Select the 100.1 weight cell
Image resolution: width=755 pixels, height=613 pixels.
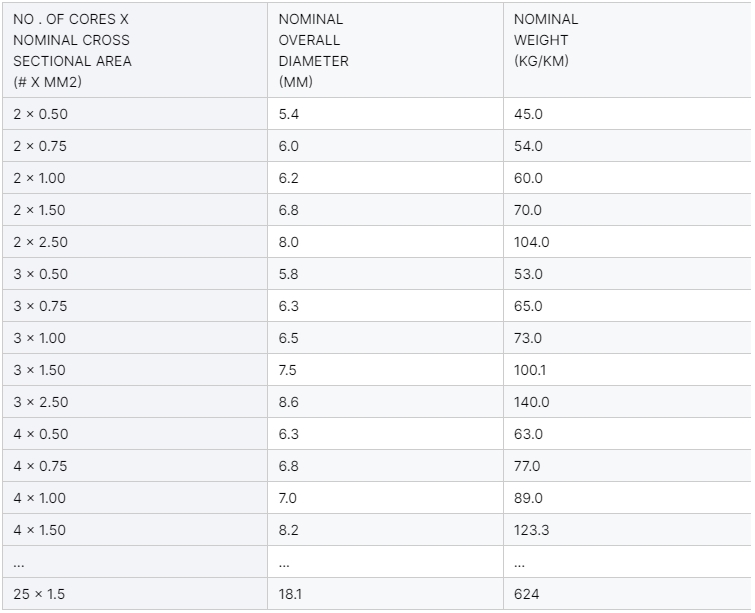click(x=530, y=370)
